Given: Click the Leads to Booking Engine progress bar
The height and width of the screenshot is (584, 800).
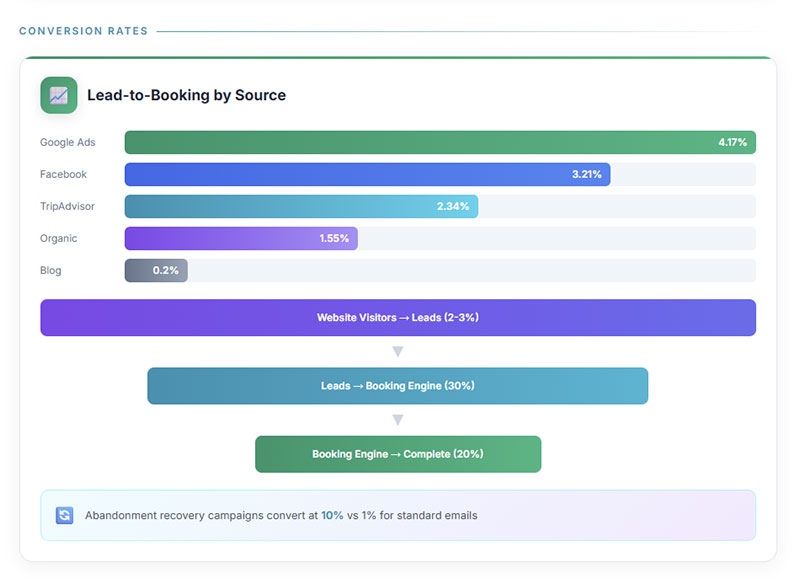Looking at the screenshot, I should tap(398, 385).
